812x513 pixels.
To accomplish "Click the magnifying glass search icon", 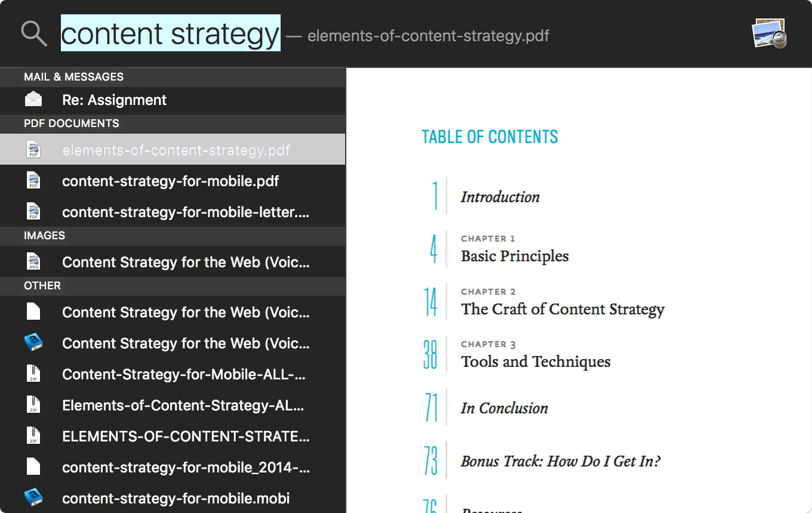I will pos(34,34).
